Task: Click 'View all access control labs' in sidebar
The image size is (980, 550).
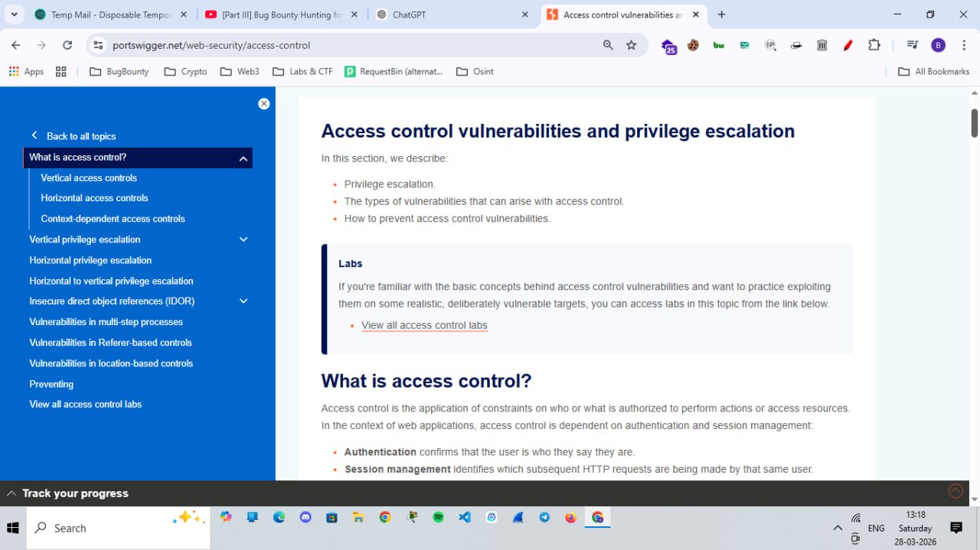Action: pyautogui.click(x=85, y=404)
